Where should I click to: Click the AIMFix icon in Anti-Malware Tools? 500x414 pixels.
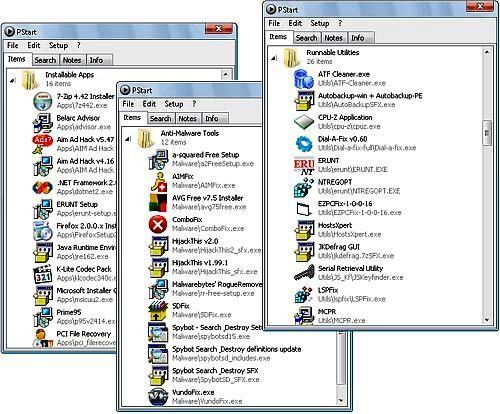click(158, 181)
